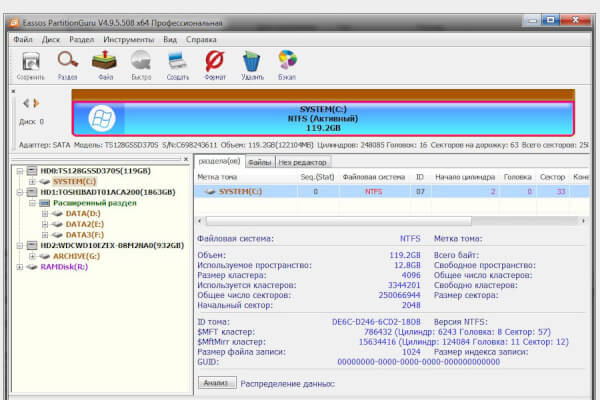Click the Save All toolbar icon
Screen dimensions: 600x400
pos(31,61)
